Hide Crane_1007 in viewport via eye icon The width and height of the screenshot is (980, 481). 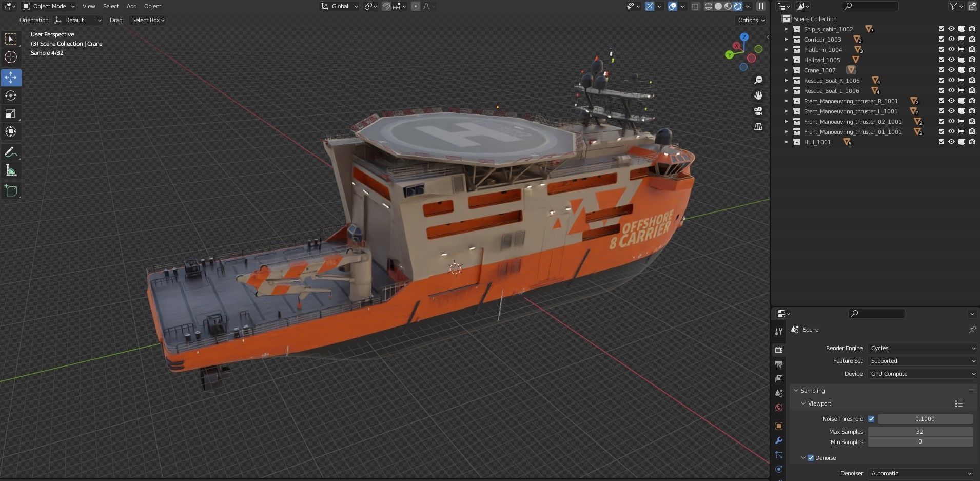(951, 70)
